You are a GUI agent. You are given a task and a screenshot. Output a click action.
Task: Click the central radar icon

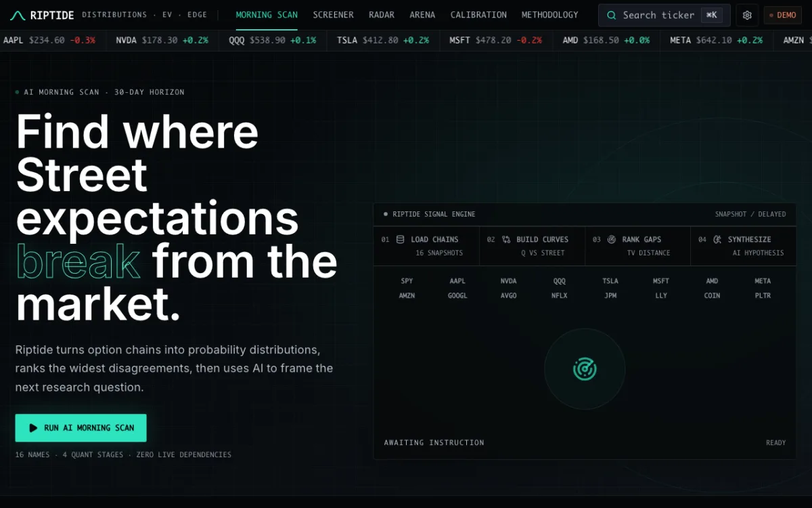[585, 369]
